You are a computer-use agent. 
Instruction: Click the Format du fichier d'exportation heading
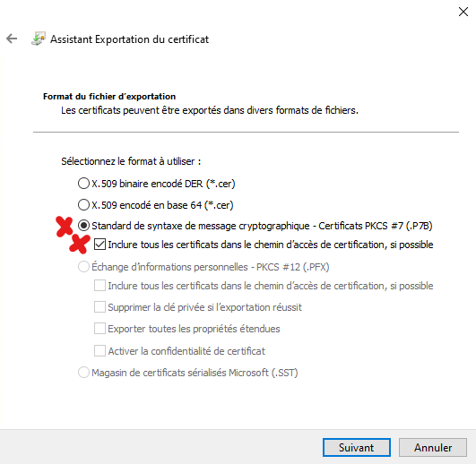[109, 97]
